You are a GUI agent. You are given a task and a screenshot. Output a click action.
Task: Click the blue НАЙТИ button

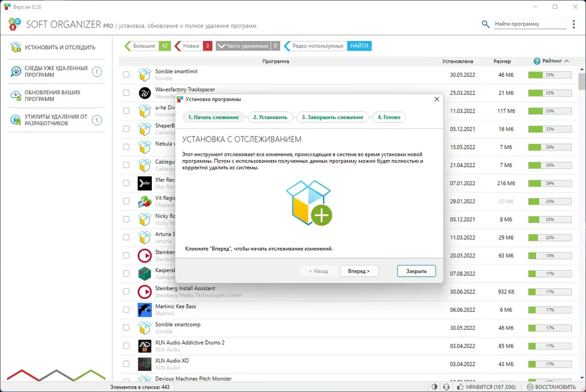[x=359, y=46]
